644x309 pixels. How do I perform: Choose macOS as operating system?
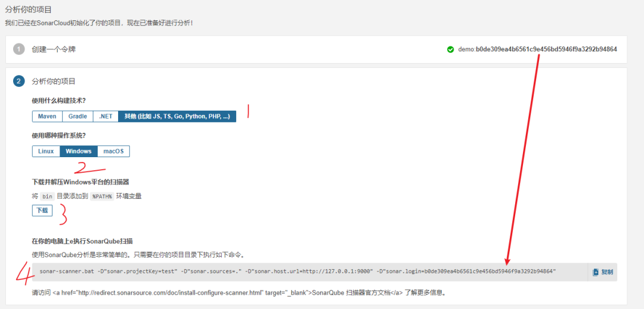pyautogui.click(x=113, y=151)
